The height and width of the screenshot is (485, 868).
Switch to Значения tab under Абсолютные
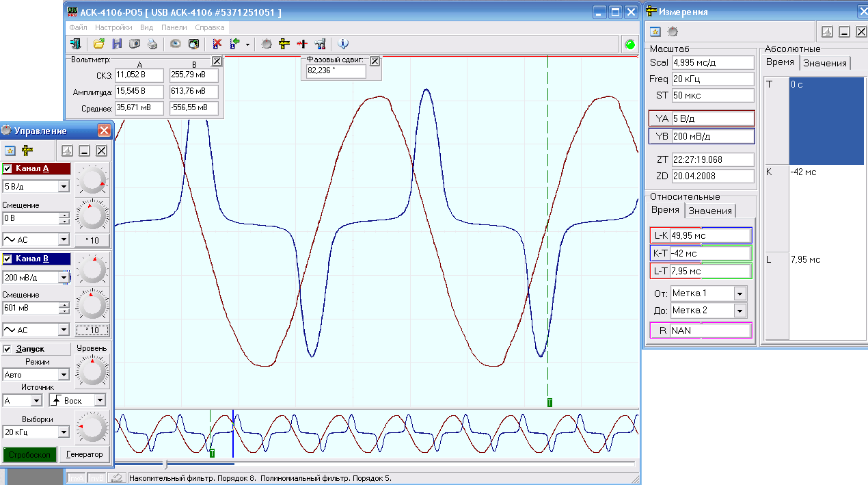tap(824, 63)
